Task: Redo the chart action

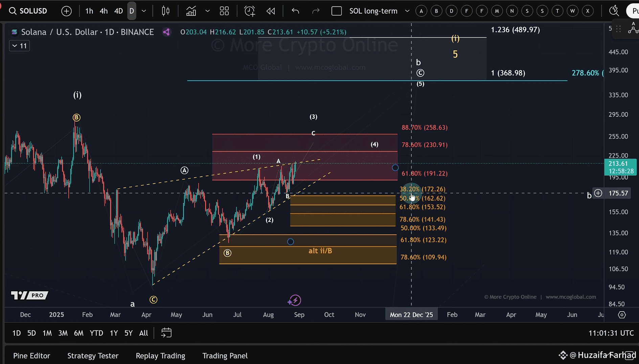Action: pyautogui.click(x=316, y=11)
